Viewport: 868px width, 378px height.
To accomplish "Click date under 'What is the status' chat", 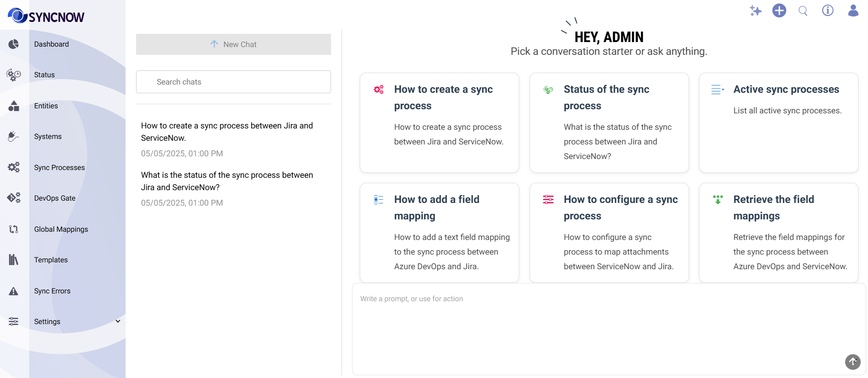I will 182,203.
